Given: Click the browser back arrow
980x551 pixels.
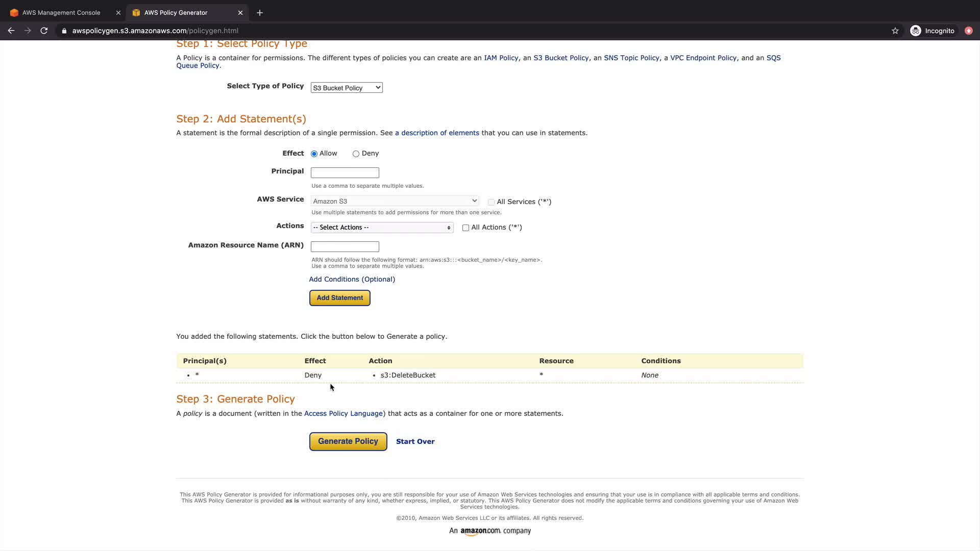Looking at the screenshot, I should pos(11,31).
